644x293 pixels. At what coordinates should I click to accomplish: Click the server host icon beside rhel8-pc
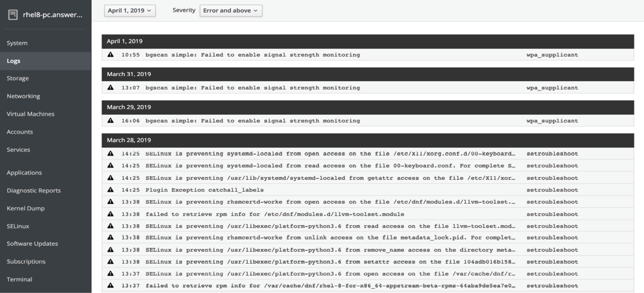pos(13,14)
